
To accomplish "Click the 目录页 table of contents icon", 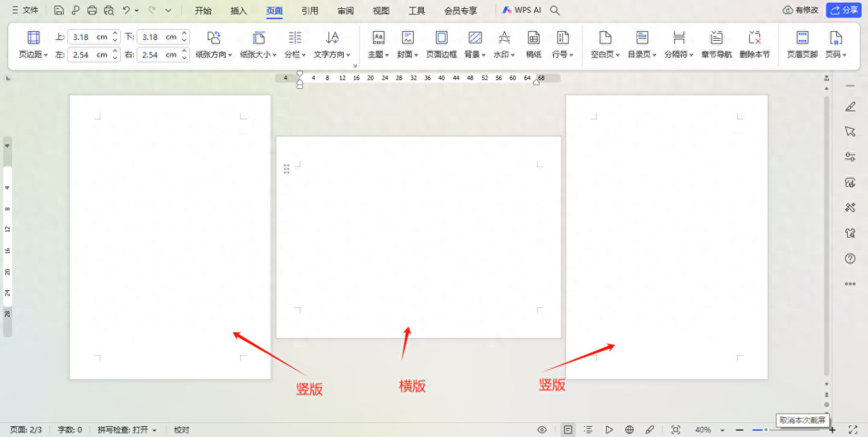I will tap(642, 45).
